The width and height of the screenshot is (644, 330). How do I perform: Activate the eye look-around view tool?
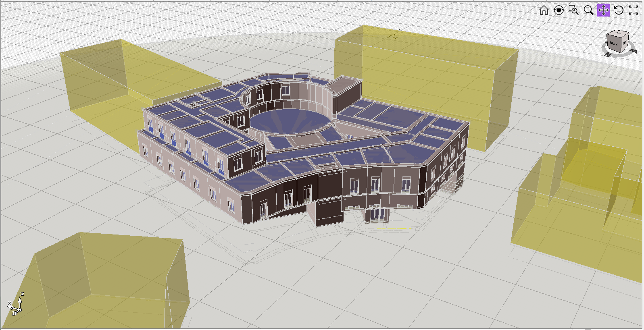click(x=559, y=10)
